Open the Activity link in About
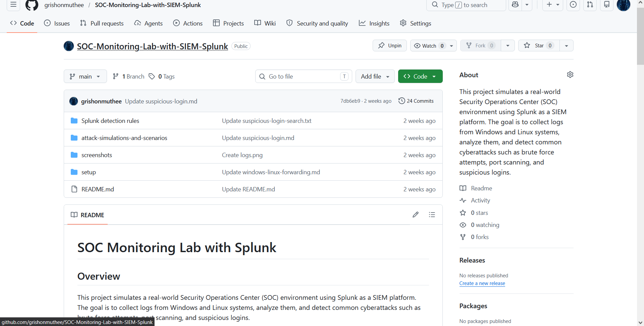This screenshot has height=326, width=644. point(480,200)
